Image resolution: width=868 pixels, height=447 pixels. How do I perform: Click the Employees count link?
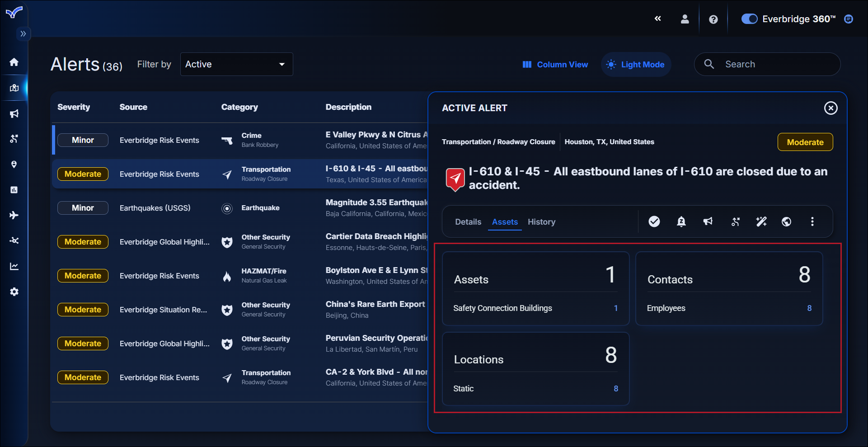[809, 308]
